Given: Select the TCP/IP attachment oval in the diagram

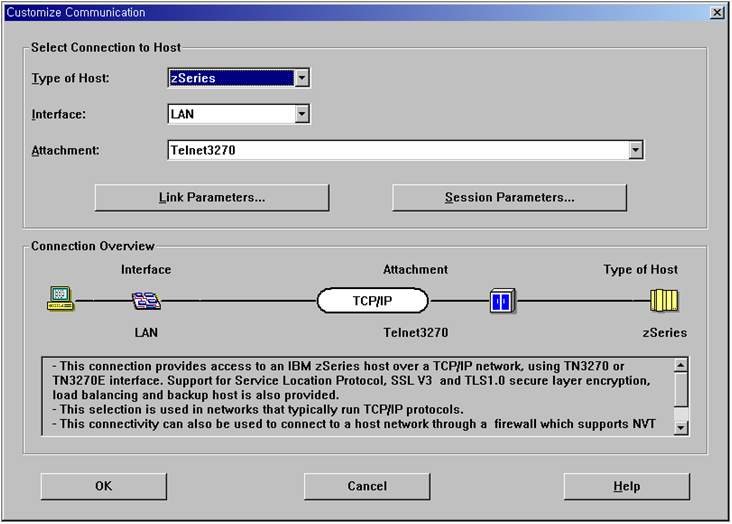Looking at the screenshot, I should tap(373, 300).
